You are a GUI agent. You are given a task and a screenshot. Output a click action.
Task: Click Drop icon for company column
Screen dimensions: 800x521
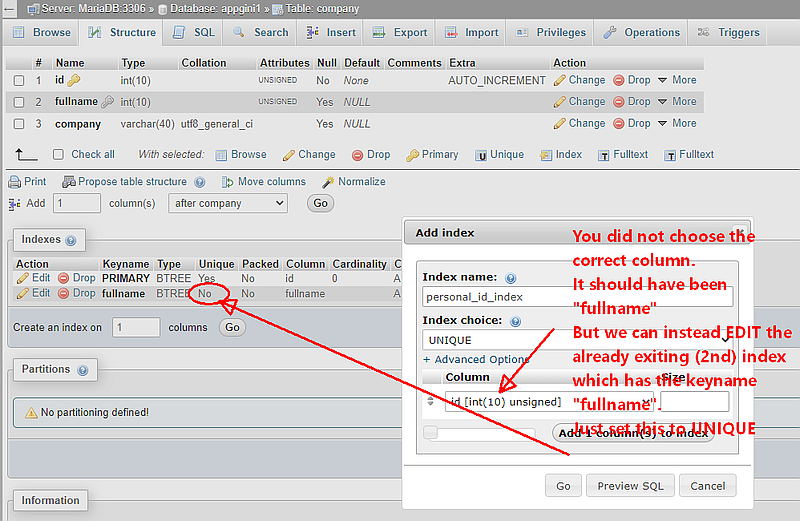click(618, 123)
